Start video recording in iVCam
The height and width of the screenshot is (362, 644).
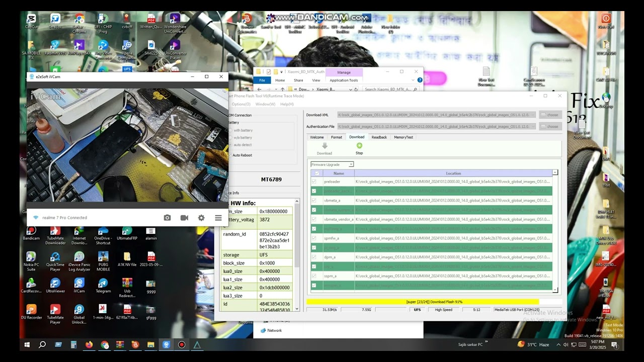[x=184, y=218]
